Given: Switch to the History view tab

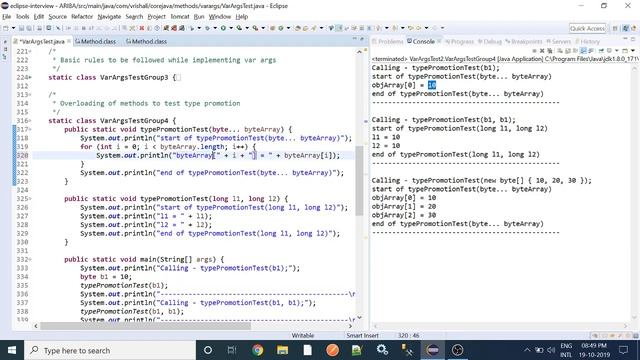Looking at the screenshot, I should (x=587, y=41).
